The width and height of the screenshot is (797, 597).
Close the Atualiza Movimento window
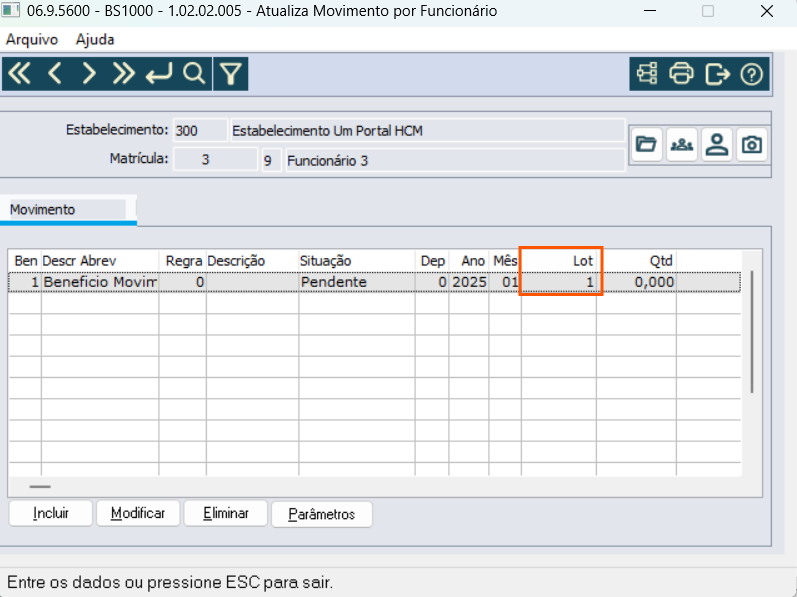click(x=767, y=11)
